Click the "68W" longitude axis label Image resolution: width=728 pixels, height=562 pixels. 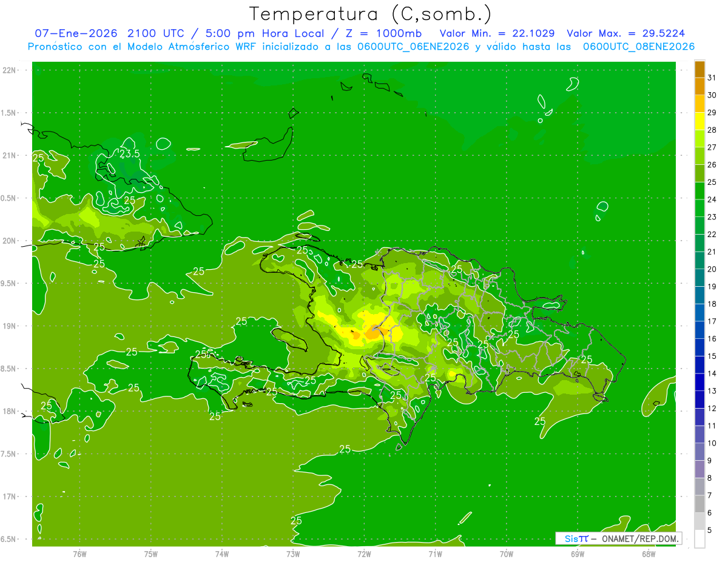649,554
